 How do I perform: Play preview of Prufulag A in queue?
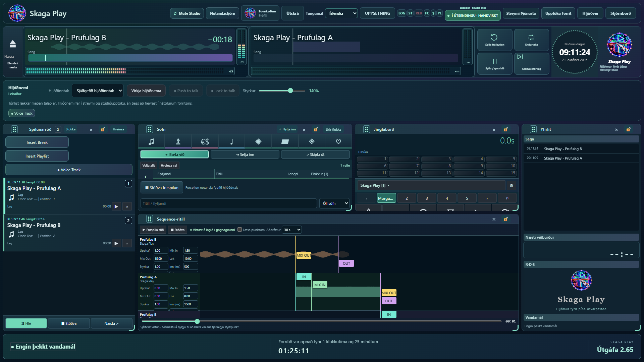tap(116, 206)
